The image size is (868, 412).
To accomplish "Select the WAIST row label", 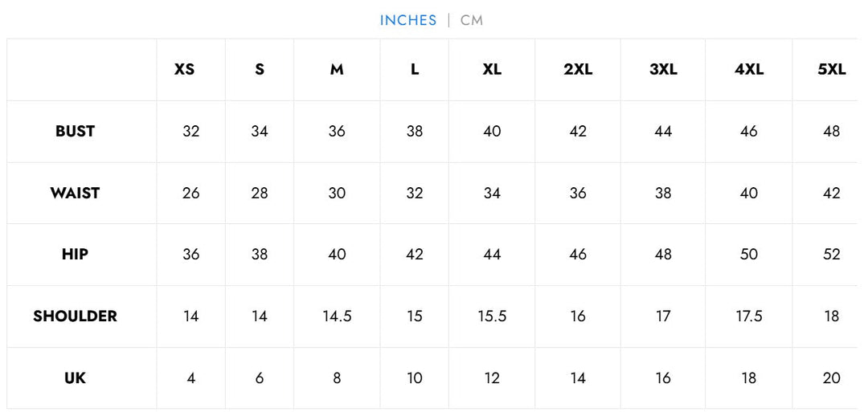I will (x=76, y=193).
